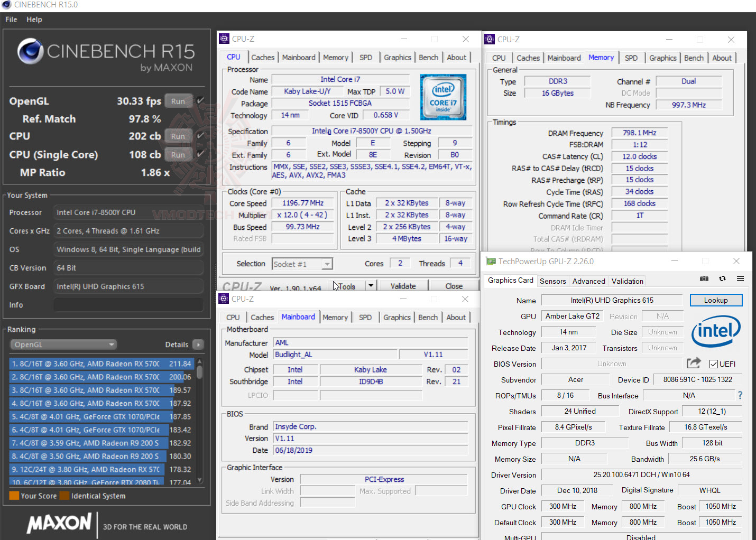The width and height of the screenshot is (756, 540).
Task: Click the Details arrow icon in Ranking
Action: click(x=198, y=345)
